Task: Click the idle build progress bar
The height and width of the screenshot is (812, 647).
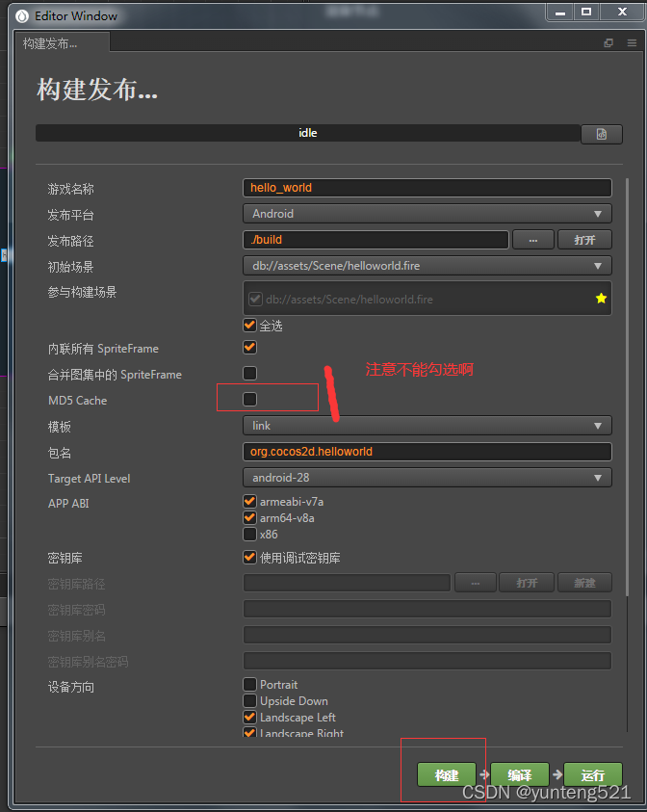Action: tap(307, 133)
